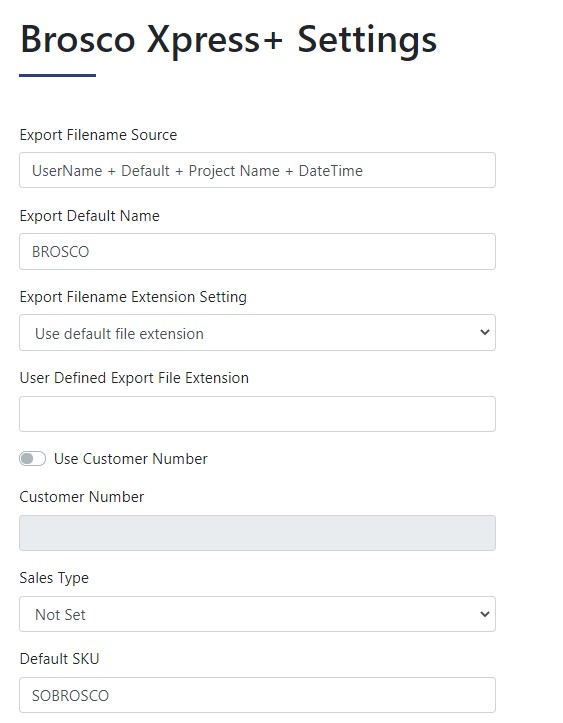Image resolution: width=563 pixels, height=723 pixels.
Task: Open the Export Filename Extension Setting dropdown
Action: tap(257, 332)
